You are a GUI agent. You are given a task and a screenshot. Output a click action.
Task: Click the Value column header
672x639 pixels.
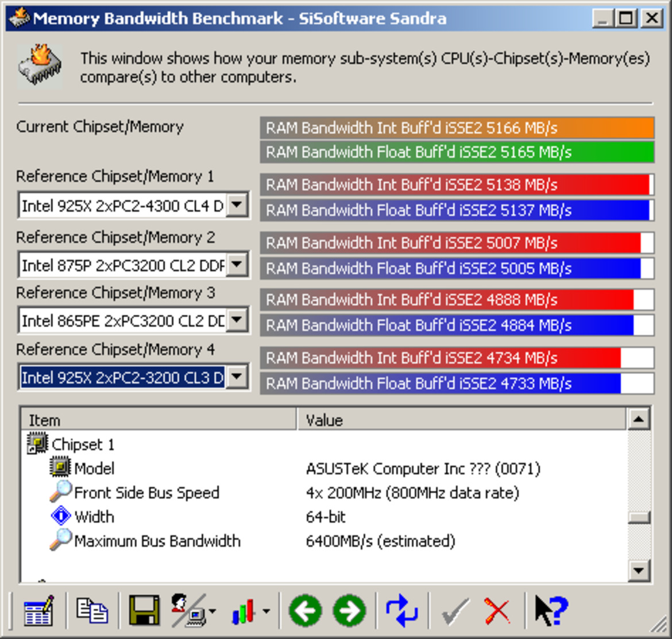pos(462,419)
